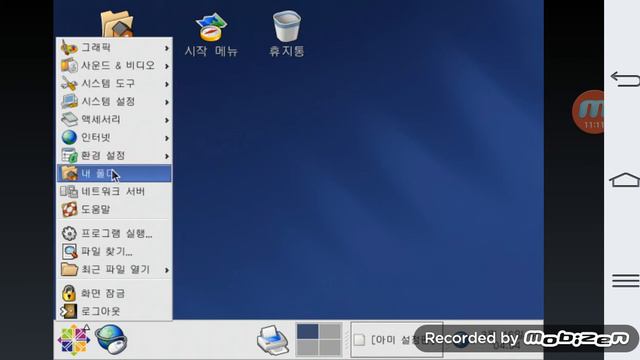Open the printer icon in panel
This screenshot has height=360, width=640.
coord(273,340)
